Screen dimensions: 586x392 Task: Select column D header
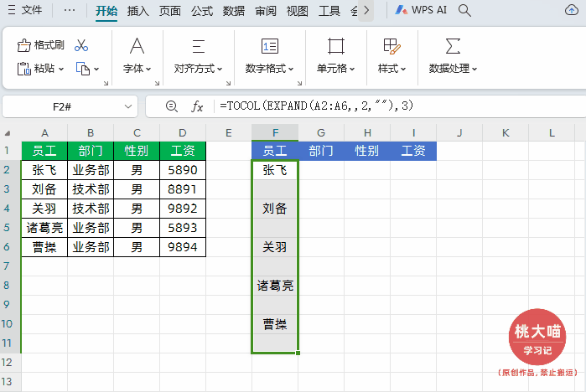click(183, 133)
